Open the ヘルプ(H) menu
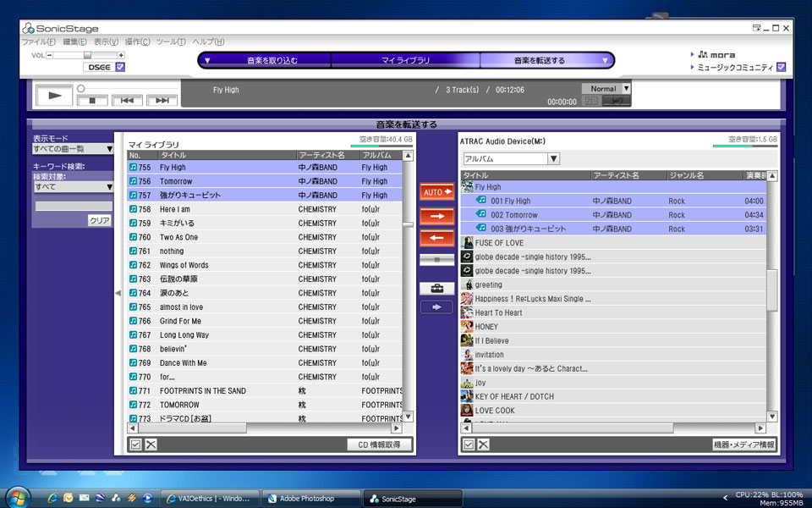Viewport: 812px width, 508px height. 209,41
